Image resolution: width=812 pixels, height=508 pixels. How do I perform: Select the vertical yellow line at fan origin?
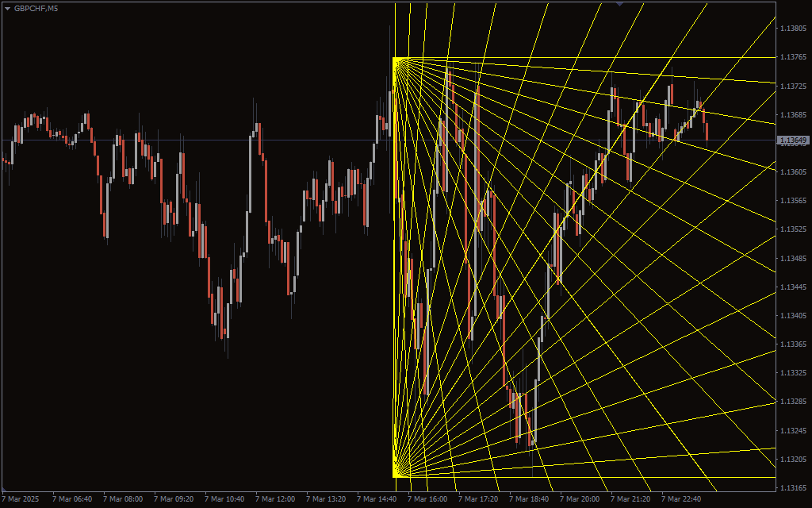[394, 262]
